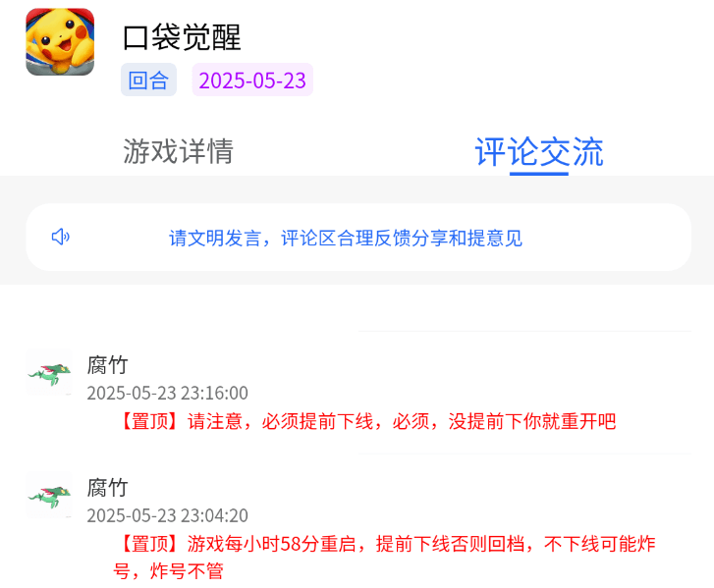The height and width of the screenshot is (588, 714).
Task: Click the 请文明发言 notice text
Action: 346,238
